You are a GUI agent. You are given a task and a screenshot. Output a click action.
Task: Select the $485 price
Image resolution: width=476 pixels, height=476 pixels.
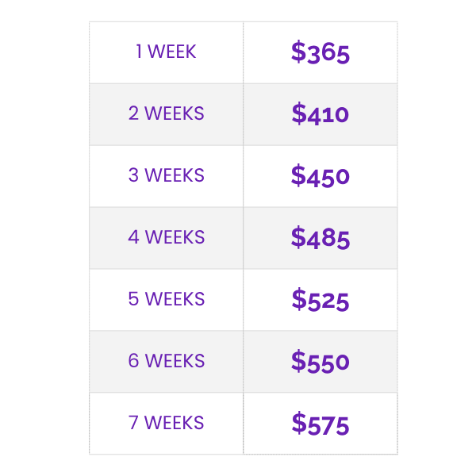(320, 238)
